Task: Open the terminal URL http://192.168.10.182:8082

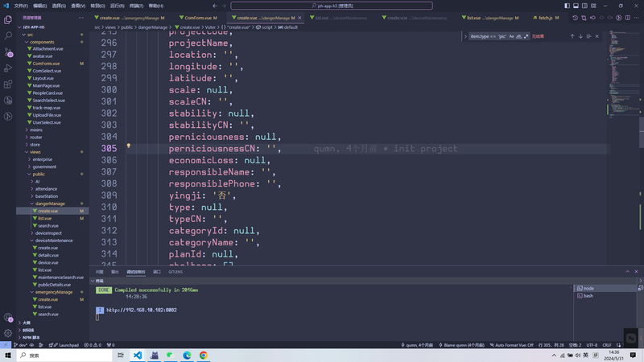Action: tap(142, 310)
